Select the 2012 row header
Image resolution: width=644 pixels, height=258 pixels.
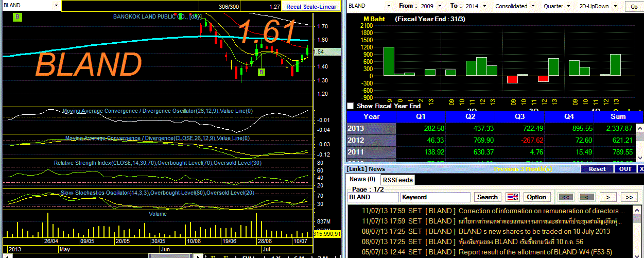pos(371,140)
